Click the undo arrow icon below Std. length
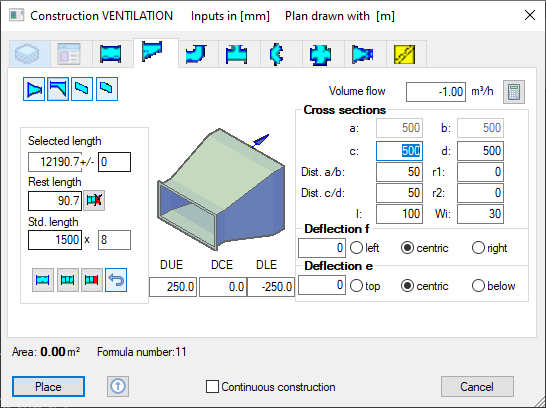This screenshot has width=546, height=408. [116, 280]
